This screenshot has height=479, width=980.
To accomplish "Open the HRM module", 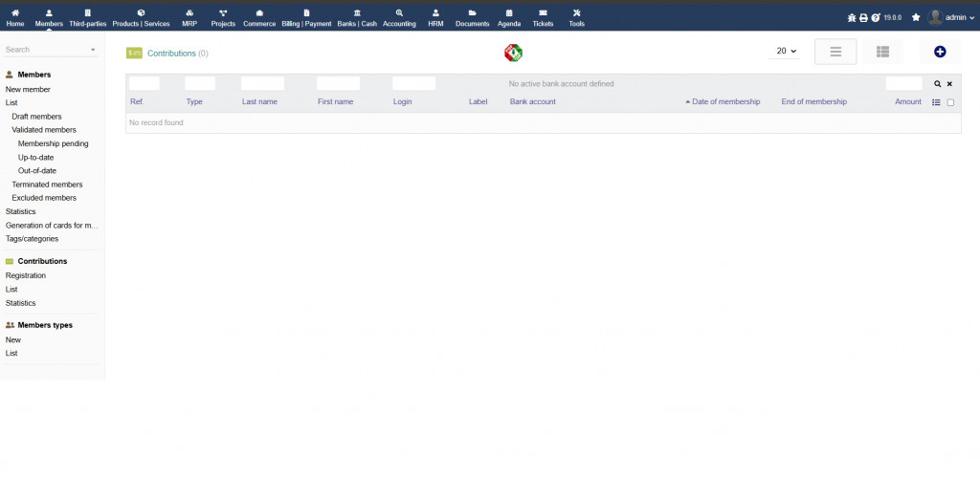I will pyautogui.click(x=435, y=18).
